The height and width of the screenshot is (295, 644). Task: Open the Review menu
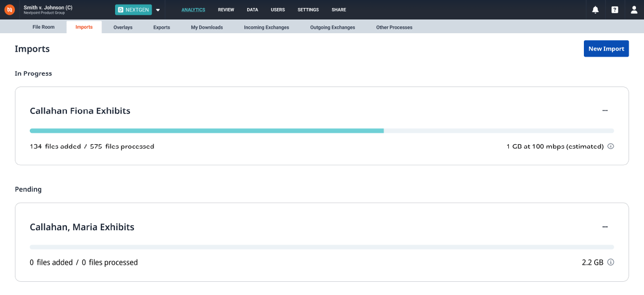pyautogui.click(x=226, y=10)
